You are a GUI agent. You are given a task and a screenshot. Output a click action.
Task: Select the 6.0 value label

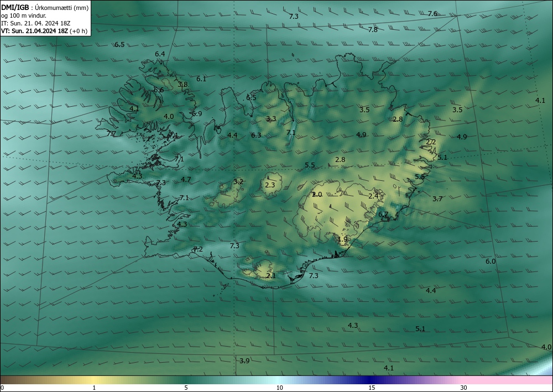pos(491,261)
